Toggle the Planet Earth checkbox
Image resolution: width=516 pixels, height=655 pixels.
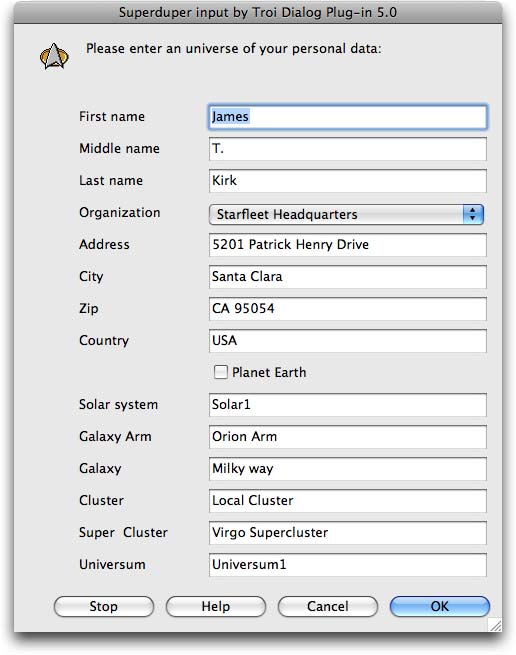[x=221, y=372]
